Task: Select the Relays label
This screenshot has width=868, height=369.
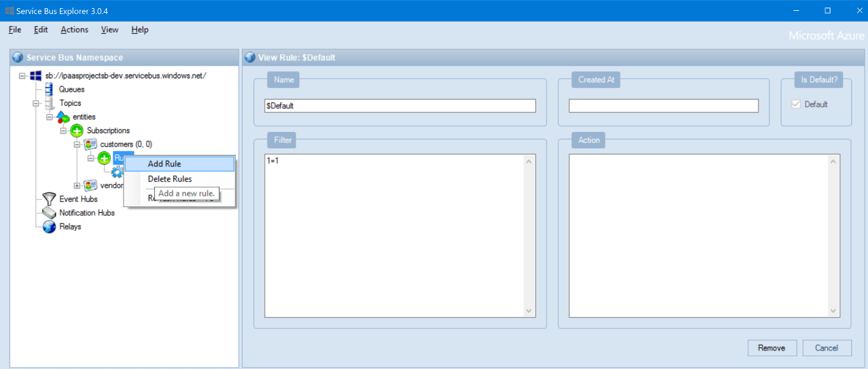Action: pos(71,226)
